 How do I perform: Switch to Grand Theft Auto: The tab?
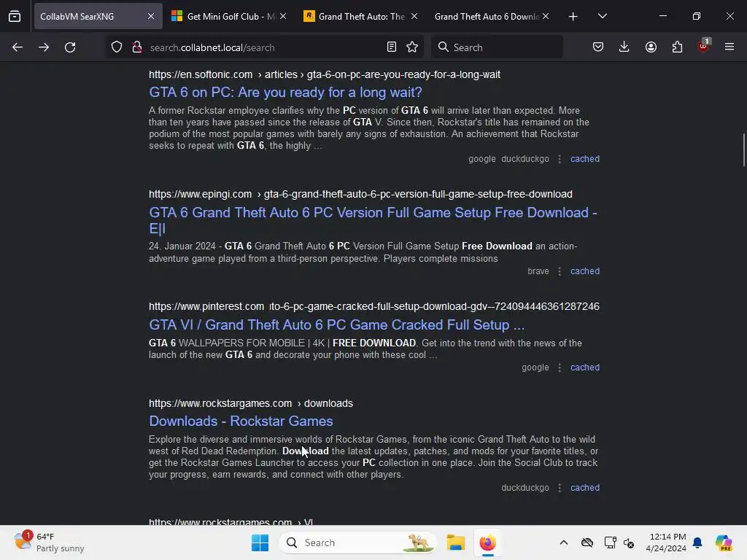click(x=360, y=17)
